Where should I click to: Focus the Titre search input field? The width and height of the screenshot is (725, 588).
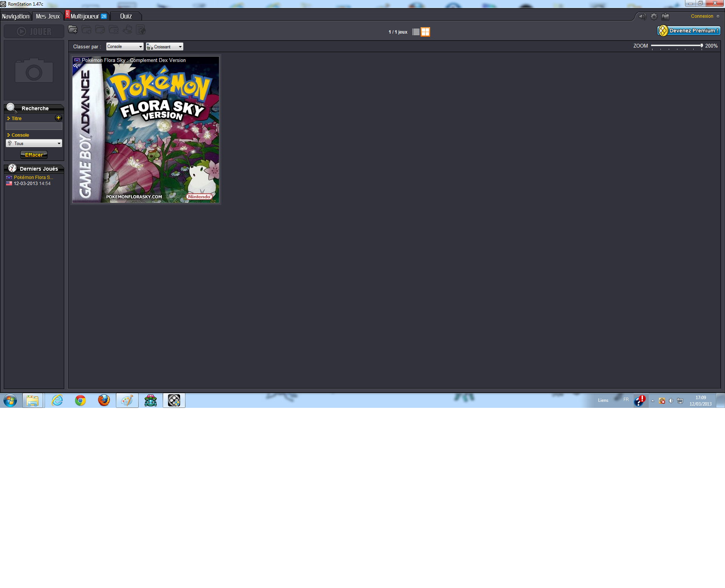(34, 126)
